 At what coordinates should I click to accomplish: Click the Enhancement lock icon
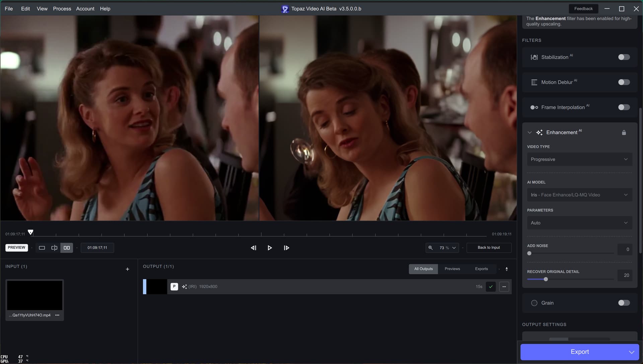pyautogui.click(x=624, y=133)
